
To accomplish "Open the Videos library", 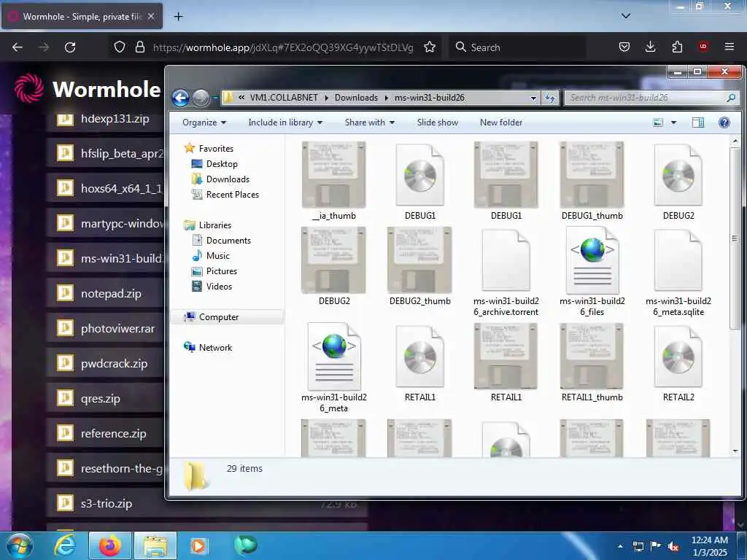I will tap(212, 286).
